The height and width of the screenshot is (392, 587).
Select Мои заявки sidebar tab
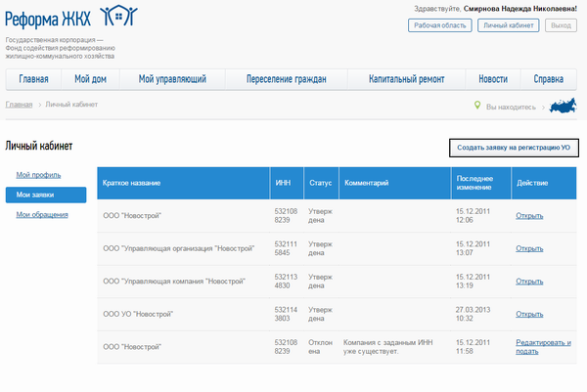[x=45, y=195]
